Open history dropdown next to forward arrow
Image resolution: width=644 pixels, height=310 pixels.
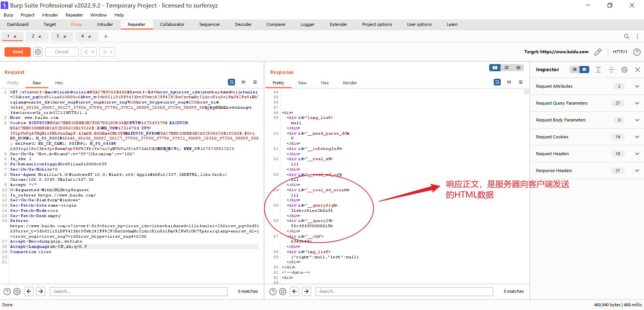[x=112, y=52]
